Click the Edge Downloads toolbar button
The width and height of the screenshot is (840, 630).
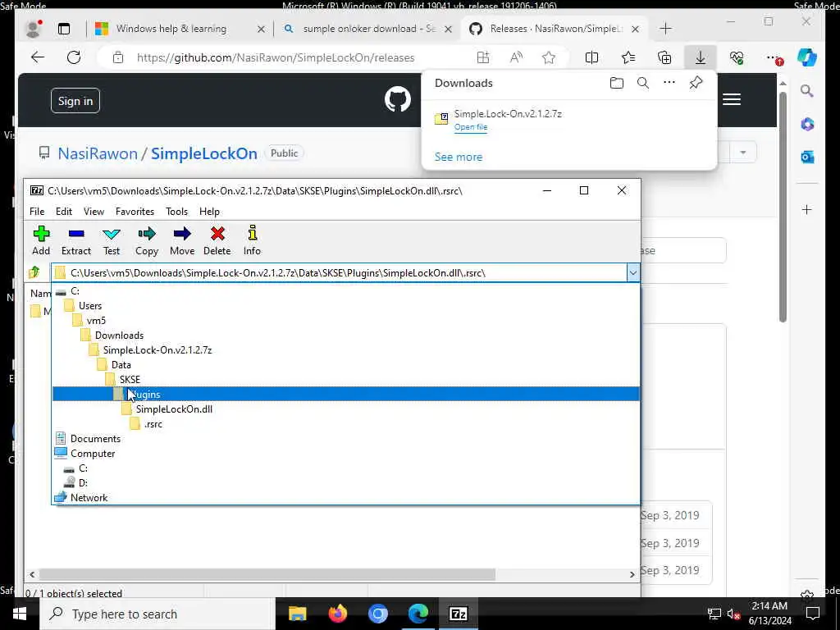click(x=701, y=57)
